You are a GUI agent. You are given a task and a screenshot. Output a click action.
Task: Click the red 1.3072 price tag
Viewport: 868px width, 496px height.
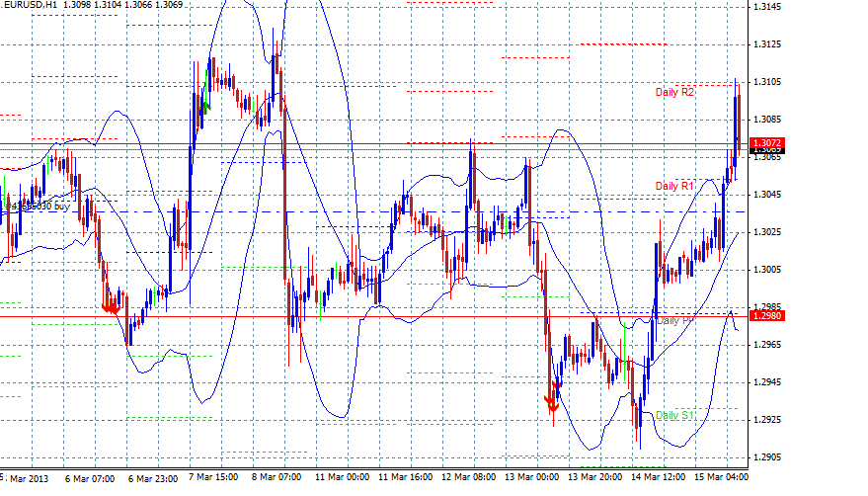click(x=766, y=143)
